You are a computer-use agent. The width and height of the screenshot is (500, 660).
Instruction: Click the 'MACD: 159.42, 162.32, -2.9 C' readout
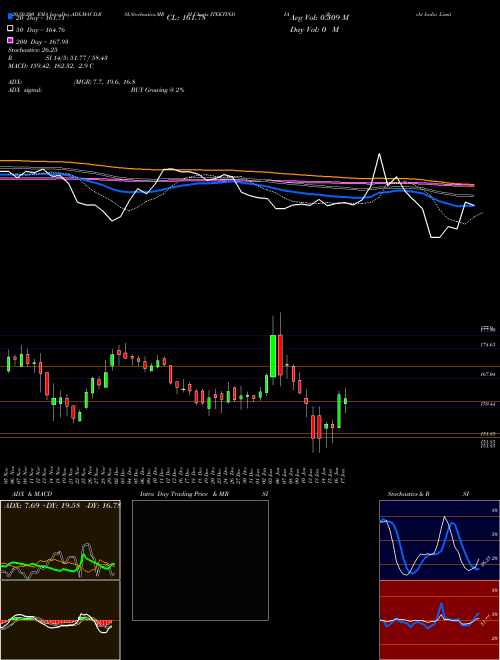(x=51, y=66)
